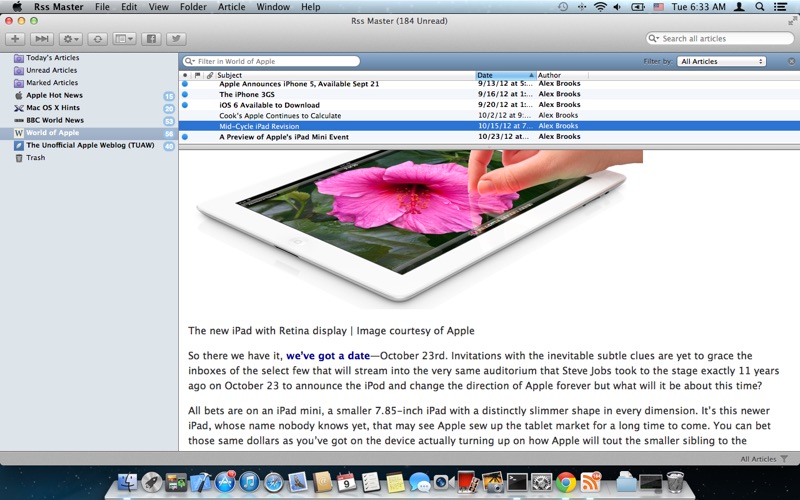Open the All Articles filter dropdown
The height and width of the screenshot is (500, 800).
coord(721,61)
